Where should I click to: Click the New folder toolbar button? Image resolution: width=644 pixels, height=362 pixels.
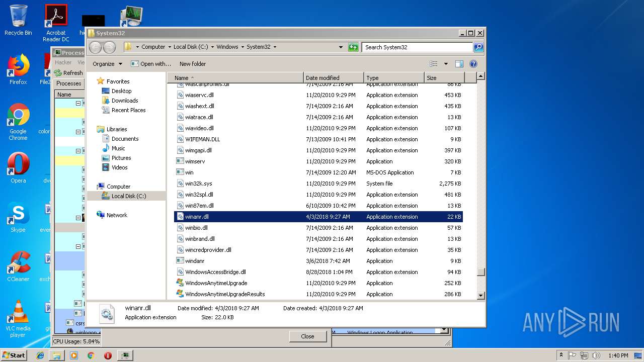click(x=193, y=64)
